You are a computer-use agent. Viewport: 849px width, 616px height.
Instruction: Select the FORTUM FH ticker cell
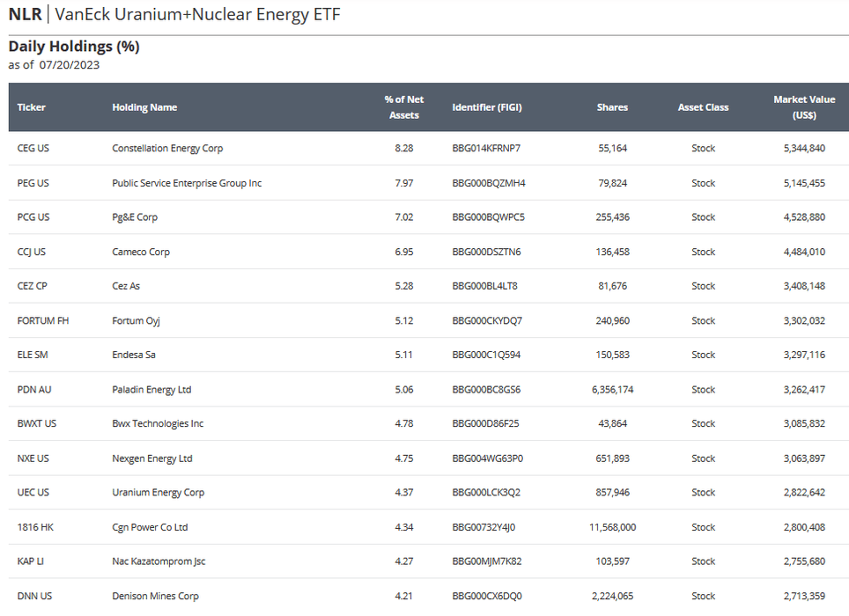43,320
